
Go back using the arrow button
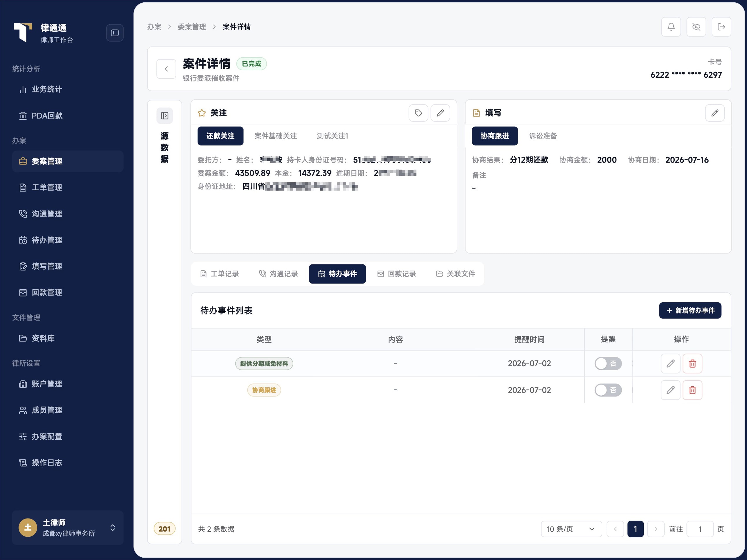pos(166,69)
